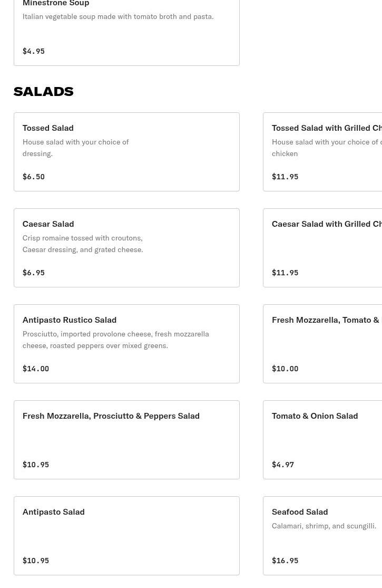Viewport: 382px width, 588px height.
Task: Click the $4.97 Tomato & Onion price
Action: [283, 465]
